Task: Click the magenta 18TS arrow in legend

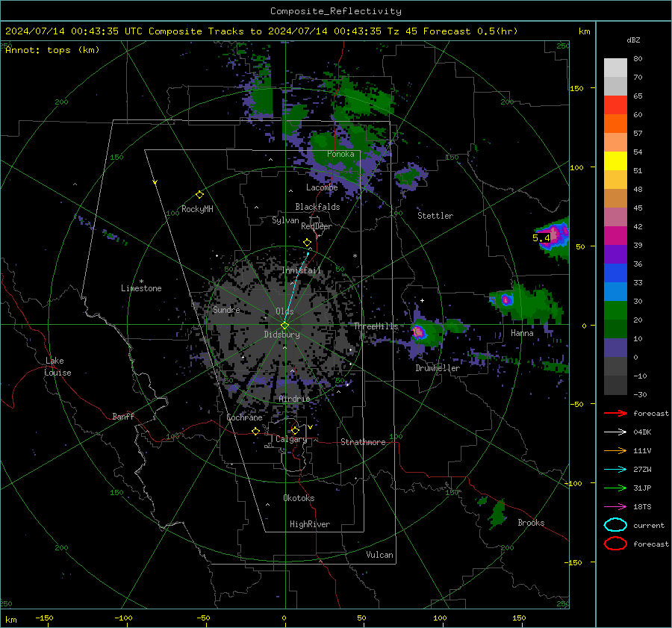Action: coord(615,507)
